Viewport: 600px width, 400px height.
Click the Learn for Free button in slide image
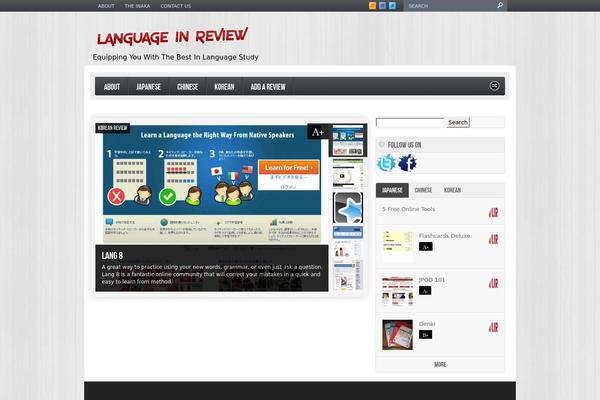(x=289, y=168)
